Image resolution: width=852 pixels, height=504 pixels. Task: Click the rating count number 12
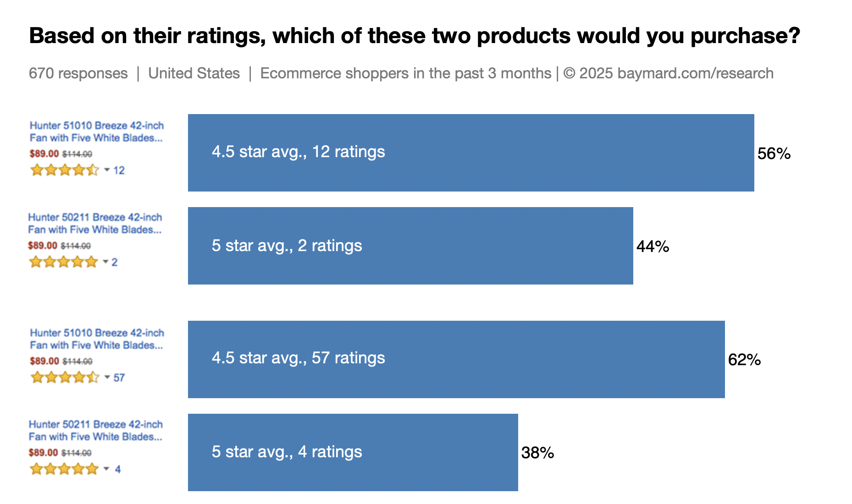pos(119,170)
